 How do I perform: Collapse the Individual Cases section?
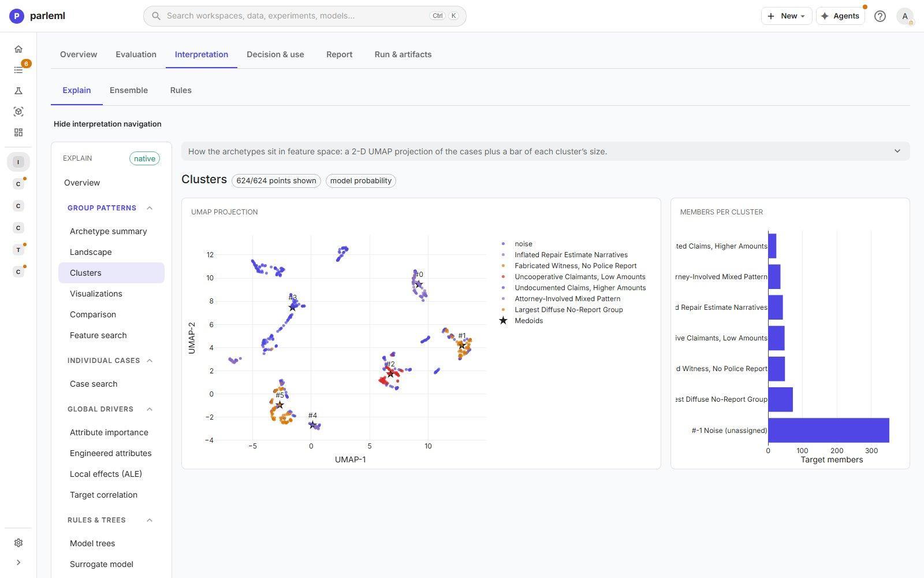coord(150,361)
